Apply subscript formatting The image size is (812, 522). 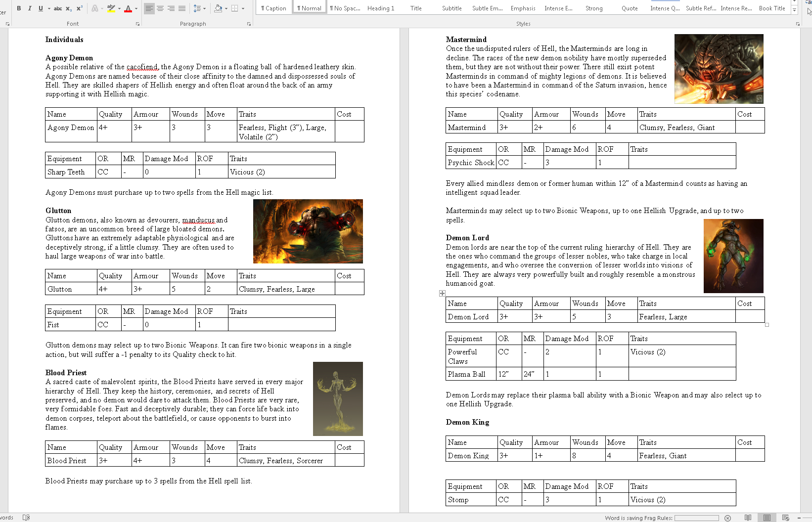pyautogui.click(x=69, y=8)
